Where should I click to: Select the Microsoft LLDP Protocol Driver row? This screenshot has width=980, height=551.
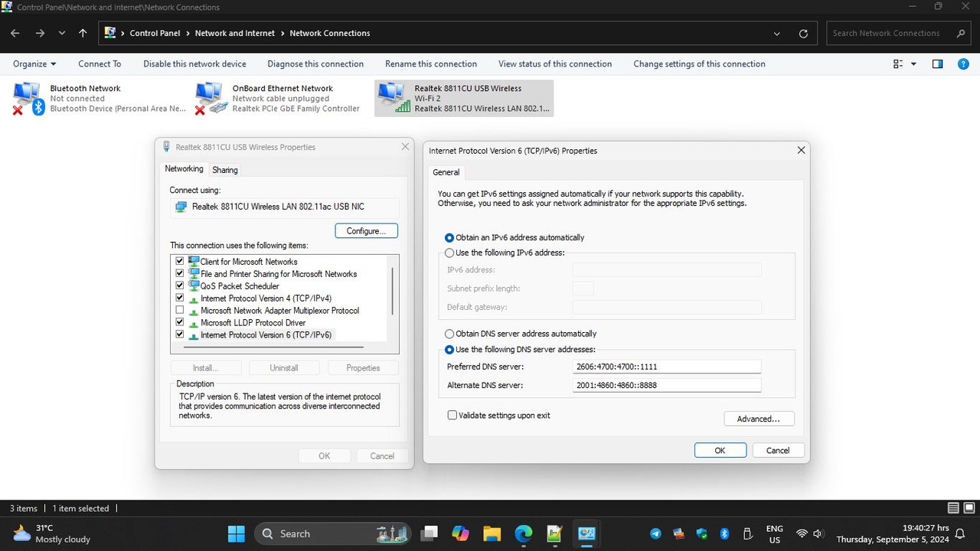click(x=253, y=323)
